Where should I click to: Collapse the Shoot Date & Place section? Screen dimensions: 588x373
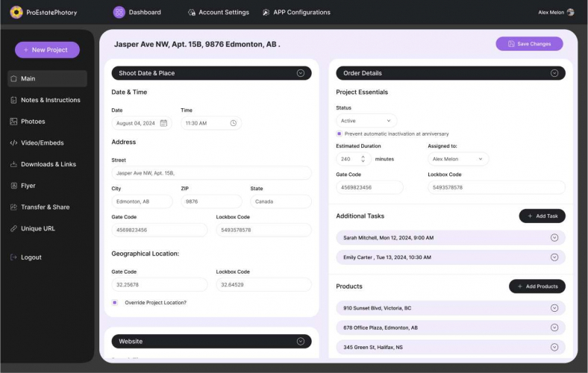301,73
